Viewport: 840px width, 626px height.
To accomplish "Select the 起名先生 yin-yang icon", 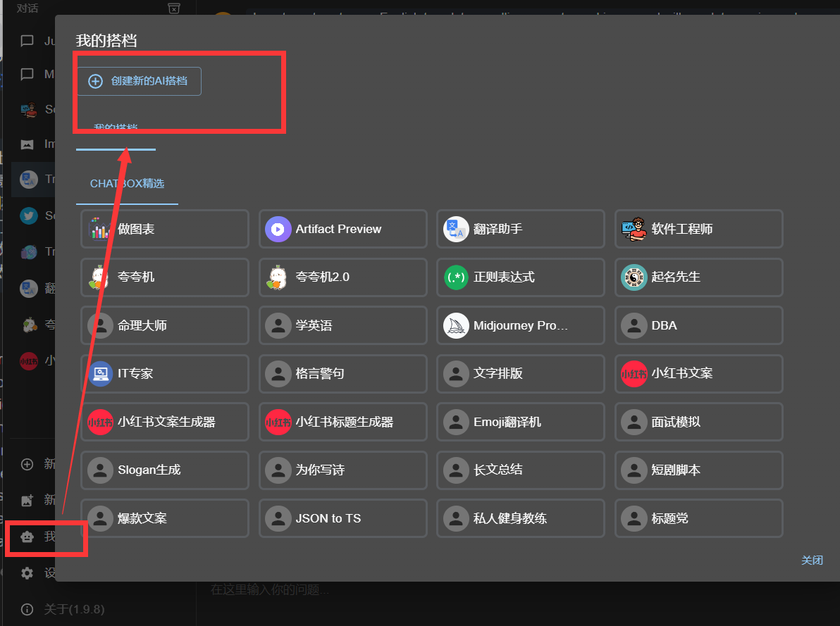I will 634,277.
